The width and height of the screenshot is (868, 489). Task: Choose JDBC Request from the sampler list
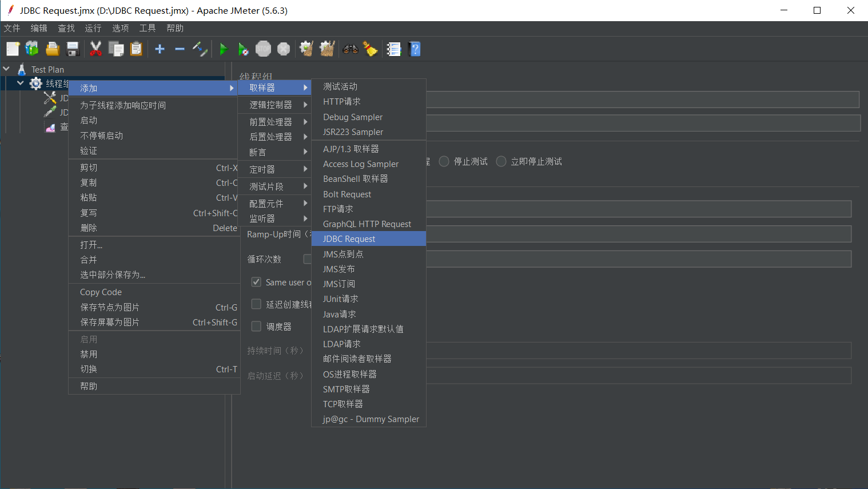click(x=369, y=238)
